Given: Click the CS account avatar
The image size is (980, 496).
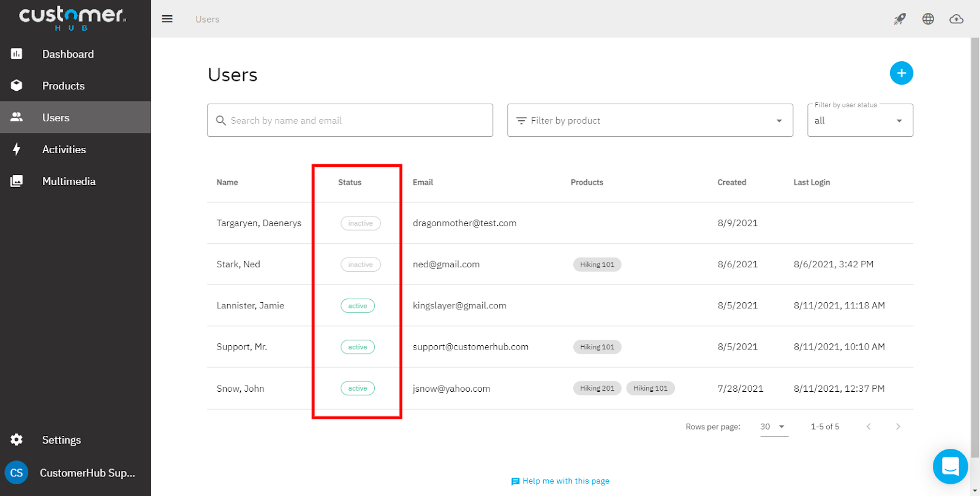Looking at the screenshot, I should pyautogui.click(x=17, y=473).
